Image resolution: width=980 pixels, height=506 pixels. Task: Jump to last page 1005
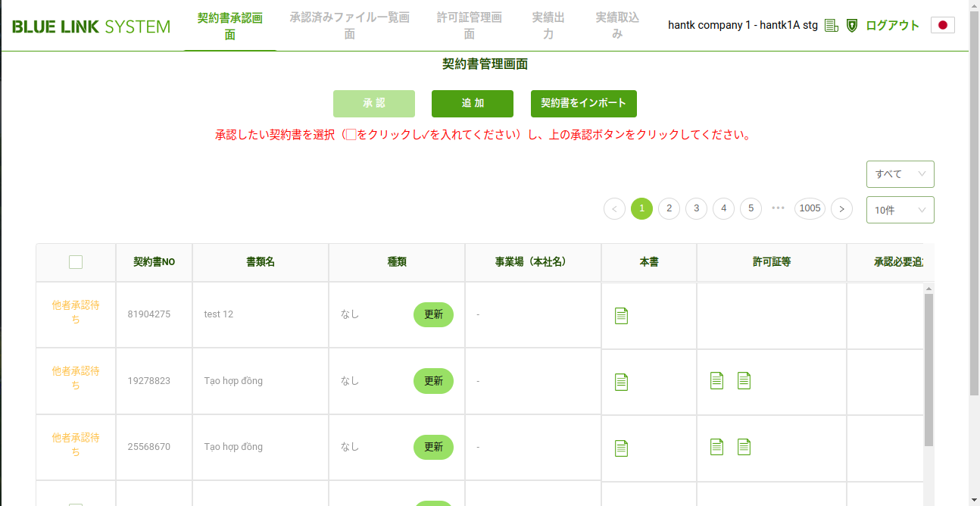810,208
